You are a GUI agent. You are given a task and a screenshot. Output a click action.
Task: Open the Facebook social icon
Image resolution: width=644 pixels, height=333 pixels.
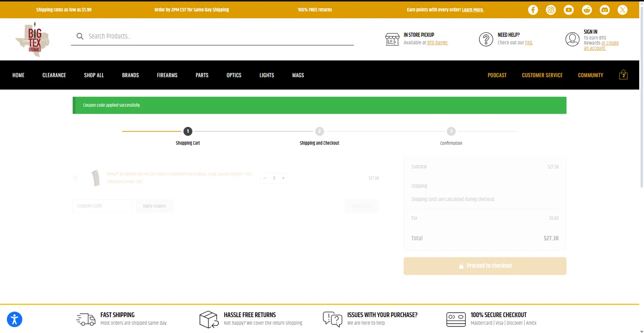tap(533, 10)
